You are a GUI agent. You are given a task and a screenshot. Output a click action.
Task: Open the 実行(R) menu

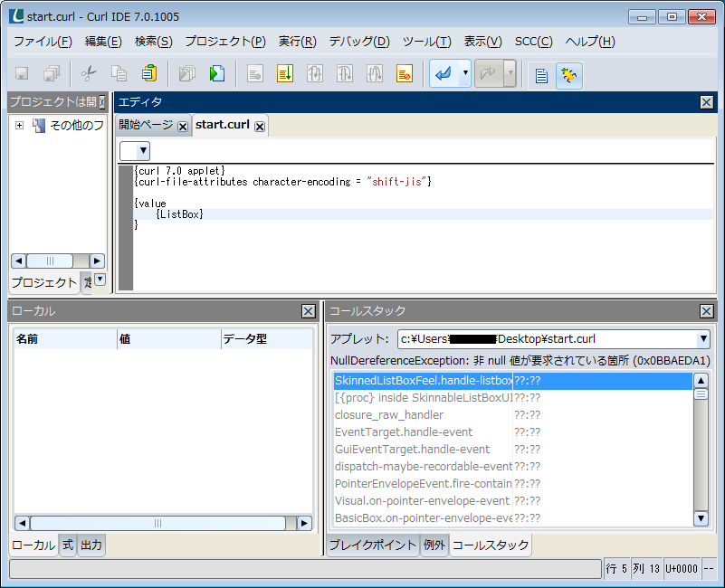pos(297,42)
